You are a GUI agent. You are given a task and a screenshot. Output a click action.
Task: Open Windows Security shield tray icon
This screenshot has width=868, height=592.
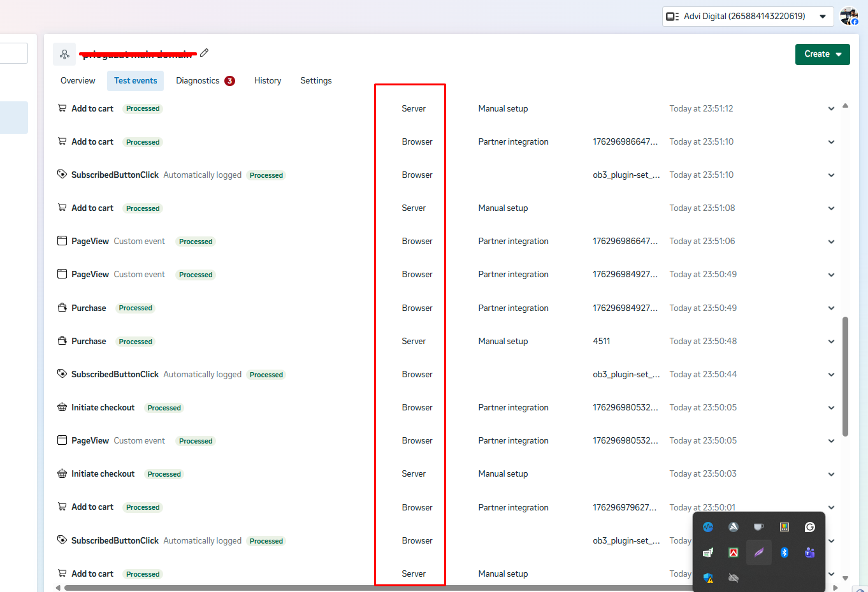[x=708, y=578]
